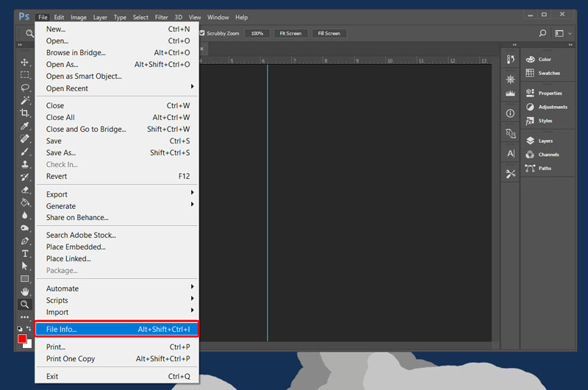Select the Sponge tool icon
Screen dimensions: 588x390
[25, 228]
